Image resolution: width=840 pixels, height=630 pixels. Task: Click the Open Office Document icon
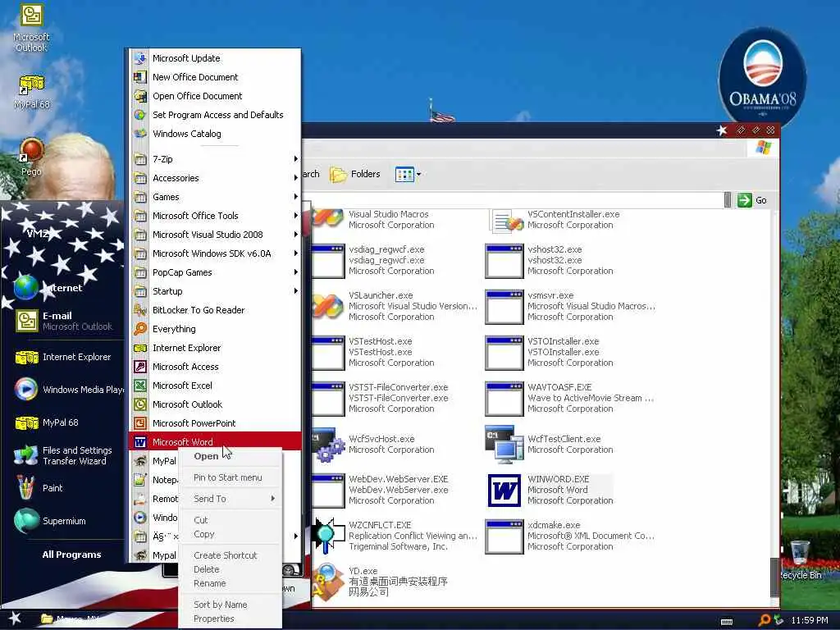point(139,96)
